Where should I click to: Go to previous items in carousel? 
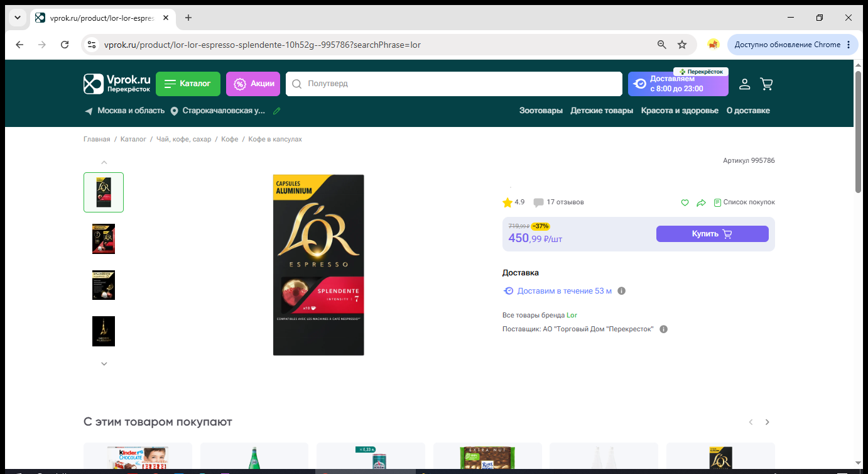pyautogui.click(x=751, y=422)
